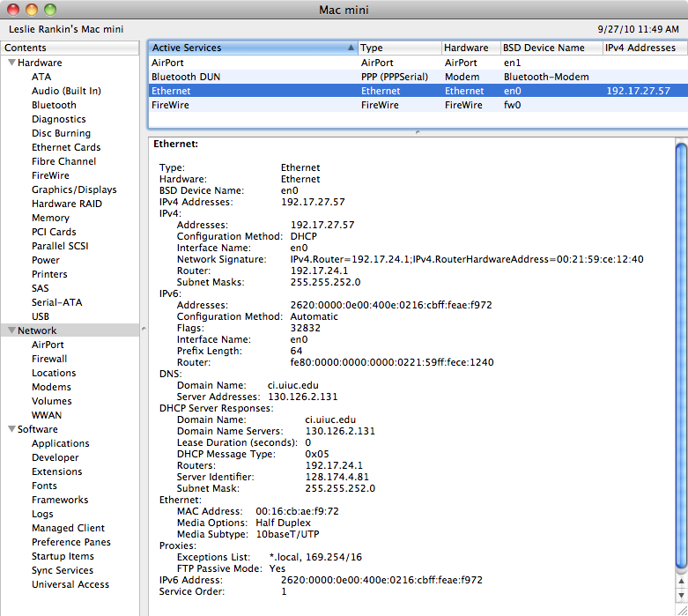Click the Active Services sort arrow

351,48
